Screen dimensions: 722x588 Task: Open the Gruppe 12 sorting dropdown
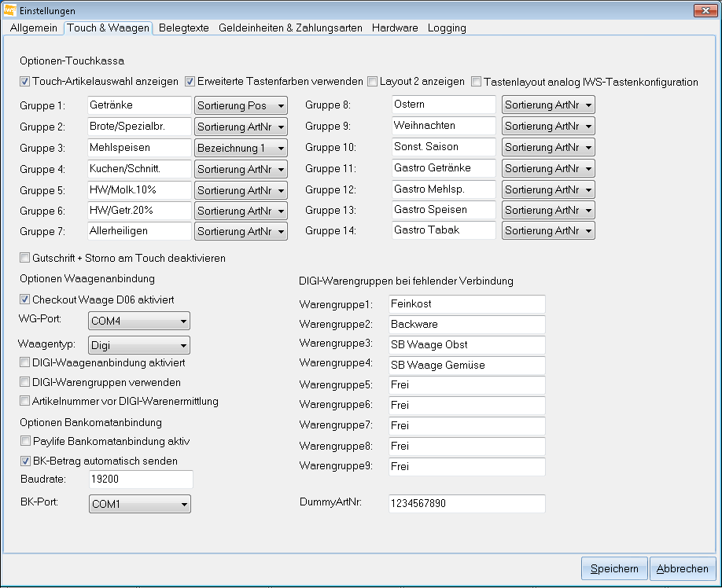(548, 189)
